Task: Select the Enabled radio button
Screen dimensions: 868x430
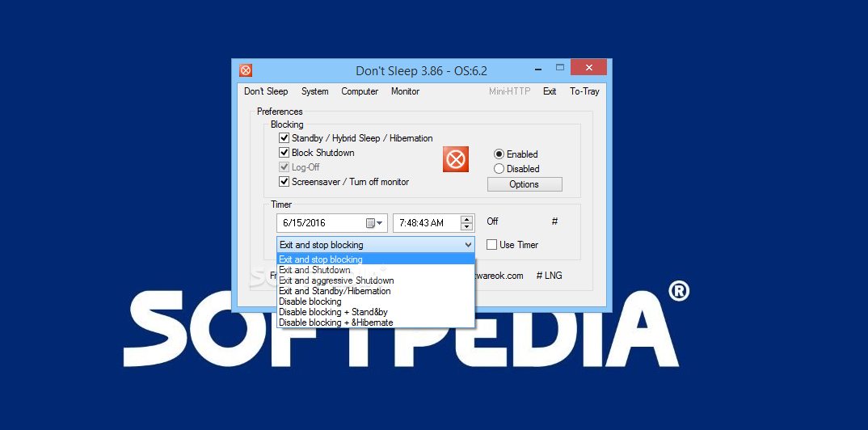Action: [x=499, y=154]
